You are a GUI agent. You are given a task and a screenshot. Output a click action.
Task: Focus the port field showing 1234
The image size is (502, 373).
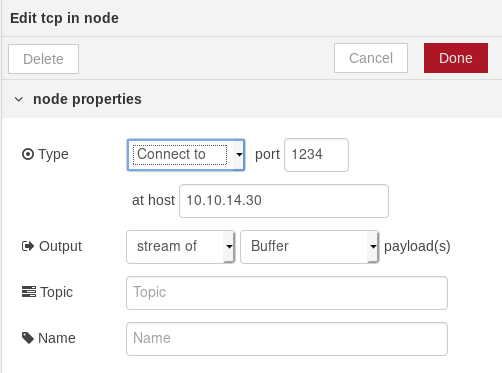pos(316,155)
